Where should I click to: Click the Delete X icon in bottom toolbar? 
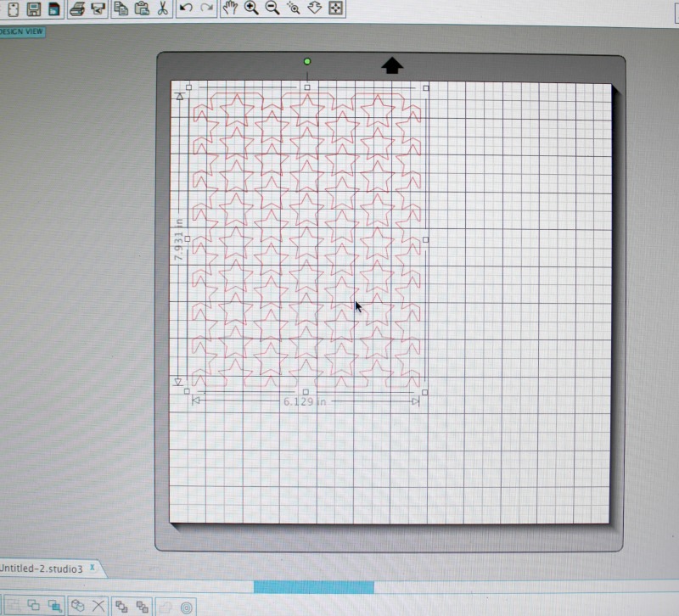click(x=98, y=606)
